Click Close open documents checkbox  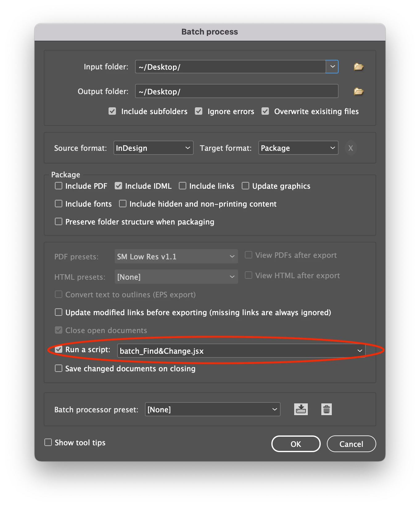coord(59,330)
